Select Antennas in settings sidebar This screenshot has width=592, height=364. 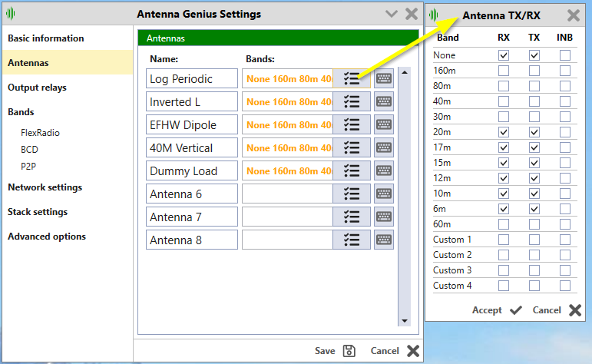[x=68, y=63]
